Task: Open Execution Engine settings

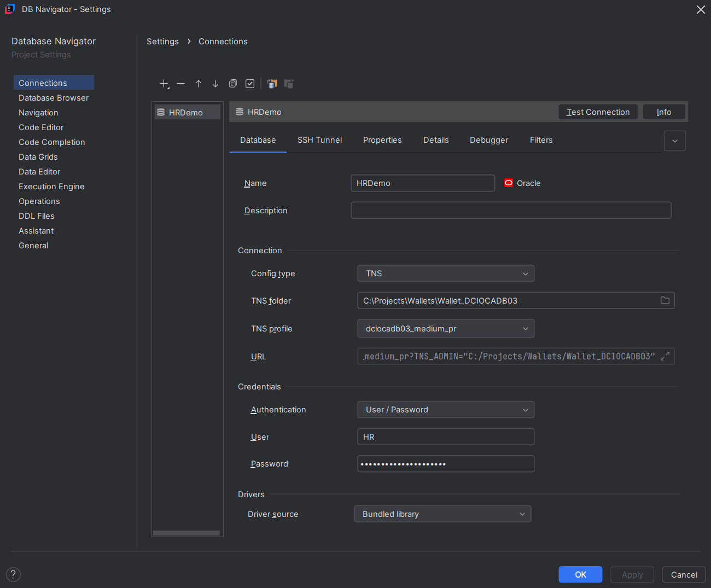Action: click(51, 186)
